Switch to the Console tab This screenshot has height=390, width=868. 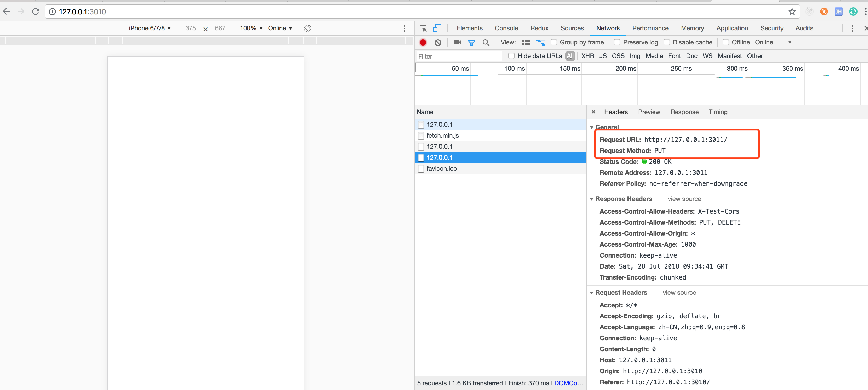point(506,28)
